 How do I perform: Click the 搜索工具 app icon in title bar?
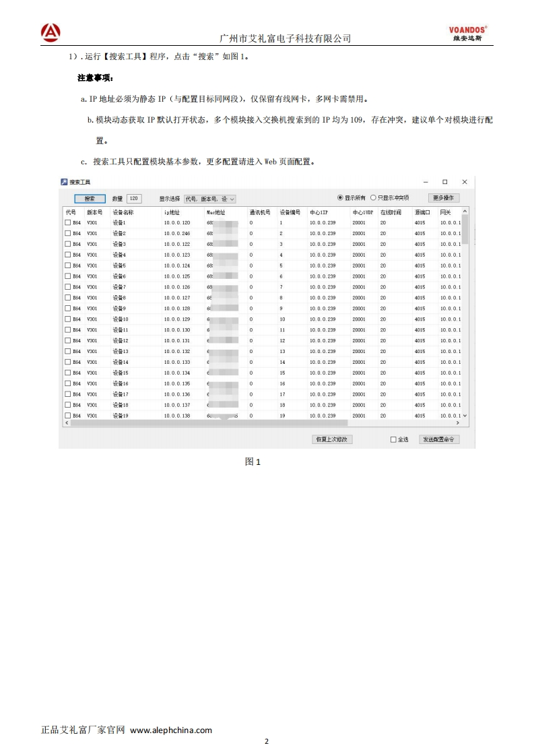[65, 182]
